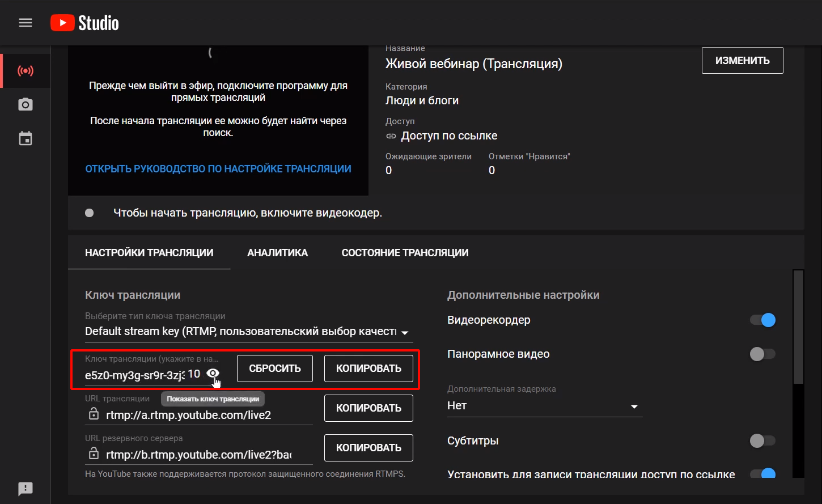Select the live Stream icon in sidebar

coord(26,71)
